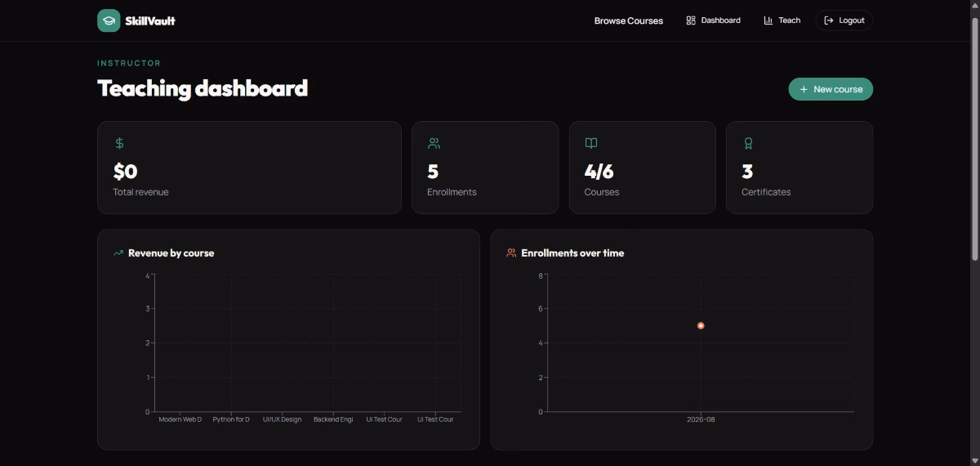The height and width of the screenshot is (466, 980).
Task: Click the users icon beside Enrollments over time
Action: (511, 253)
